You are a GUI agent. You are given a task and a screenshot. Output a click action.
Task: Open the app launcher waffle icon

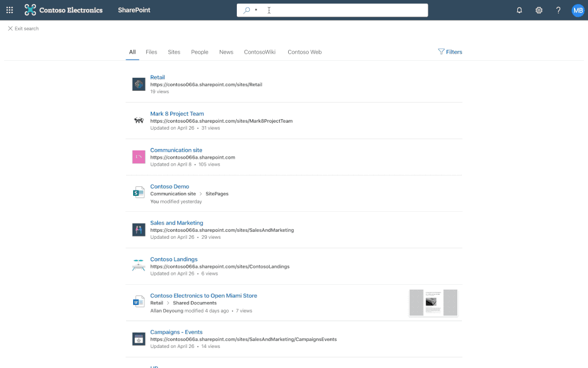(10, 10)
